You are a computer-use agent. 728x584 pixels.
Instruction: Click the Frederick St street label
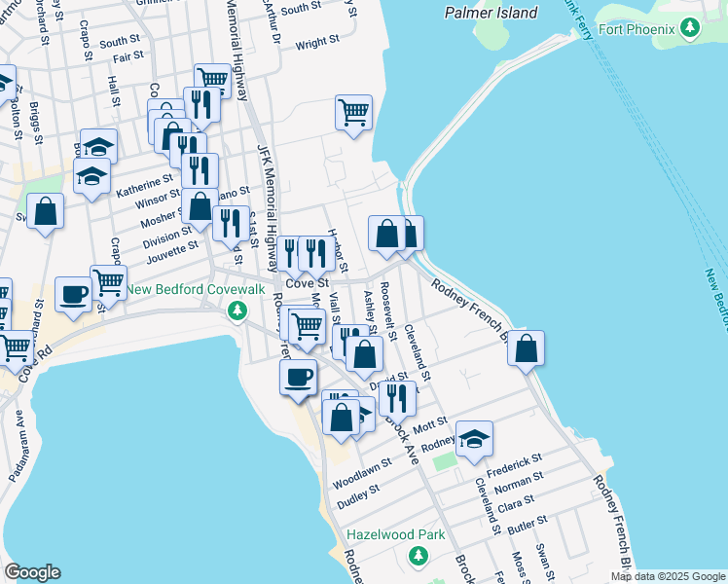pos(515,465)
